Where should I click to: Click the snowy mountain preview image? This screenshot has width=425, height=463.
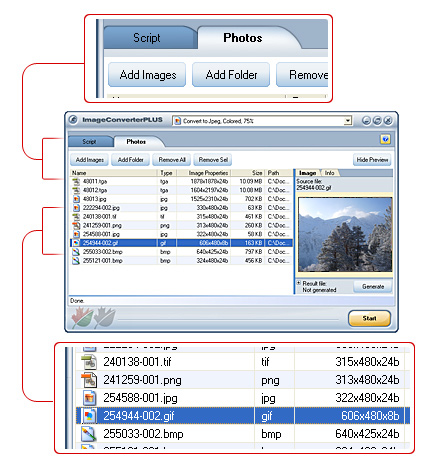[x=345, y=235]
